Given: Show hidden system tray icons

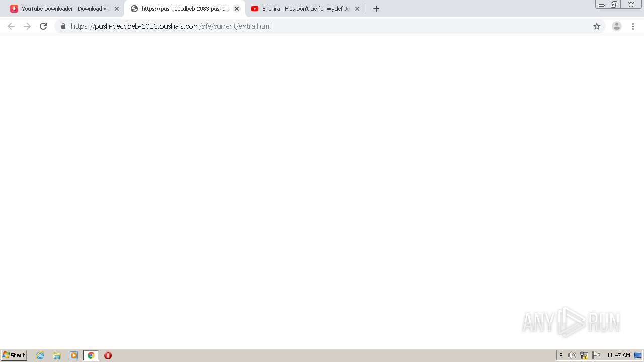Looking at the screenshot, I should click(x=561, y=355).
